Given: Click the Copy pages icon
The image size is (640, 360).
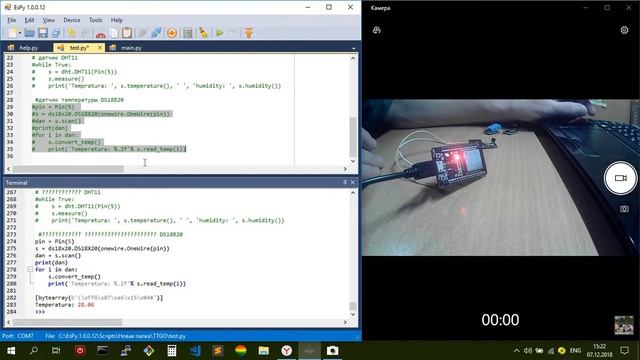Looking at the screenshot, I should 114,33.
